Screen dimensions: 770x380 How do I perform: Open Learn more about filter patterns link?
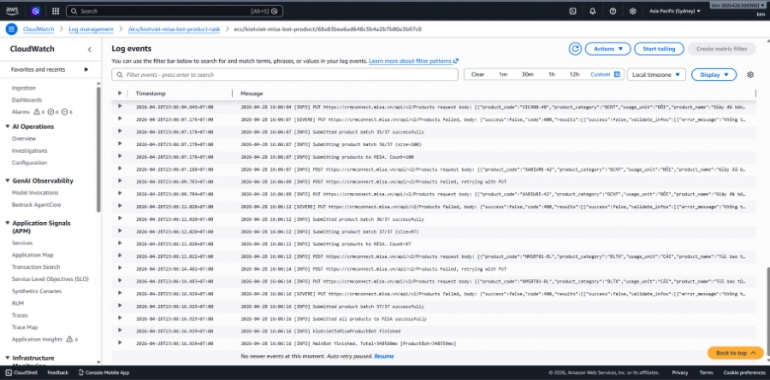point(410,61)
